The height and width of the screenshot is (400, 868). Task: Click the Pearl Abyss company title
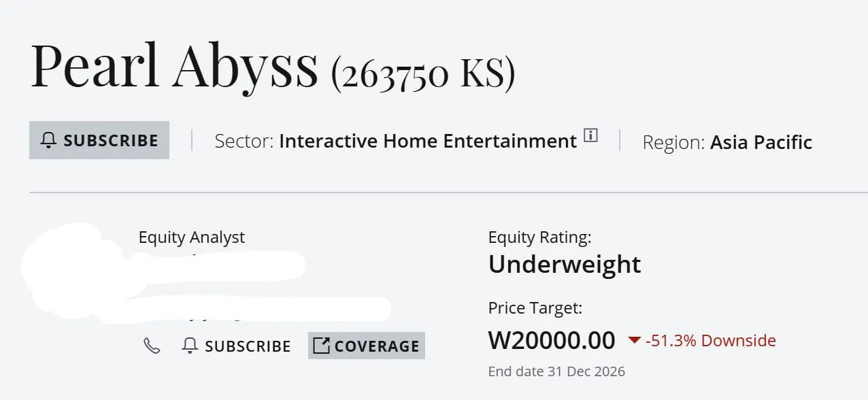click(175, 67)
